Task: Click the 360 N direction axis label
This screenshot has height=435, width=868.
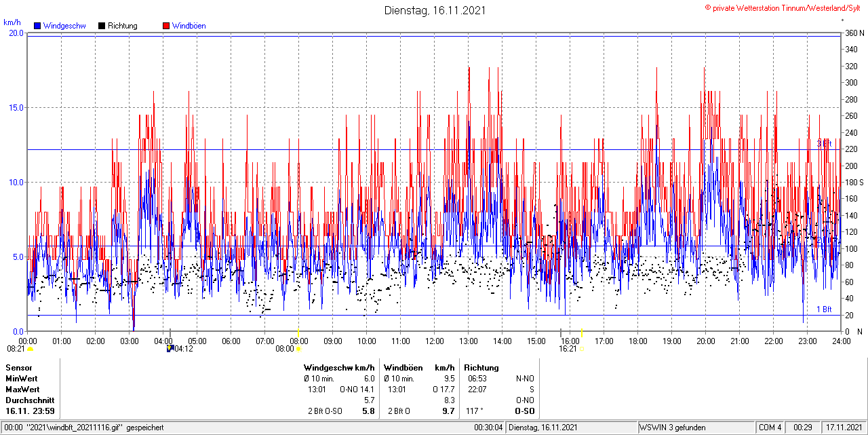Action: coord(854,33)
